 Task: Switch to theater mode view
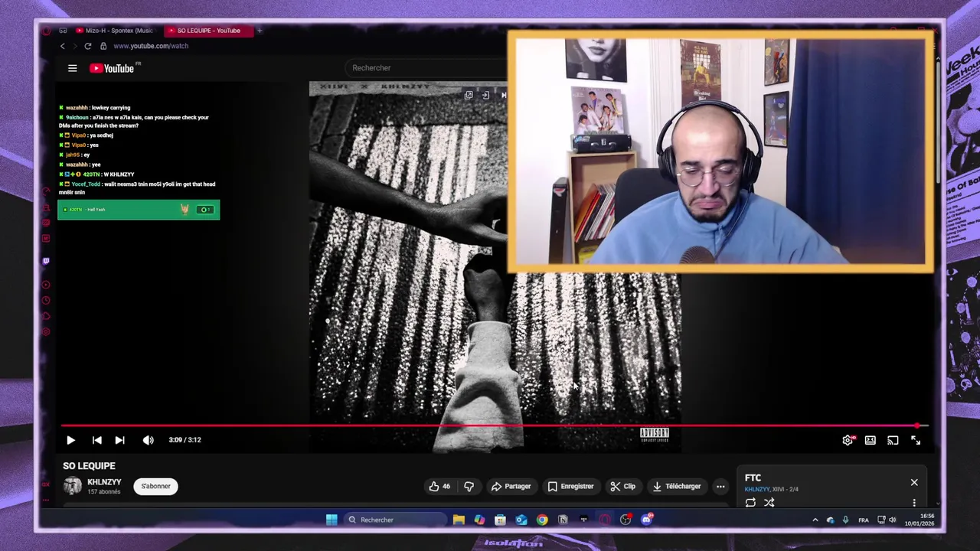[871, 440]
